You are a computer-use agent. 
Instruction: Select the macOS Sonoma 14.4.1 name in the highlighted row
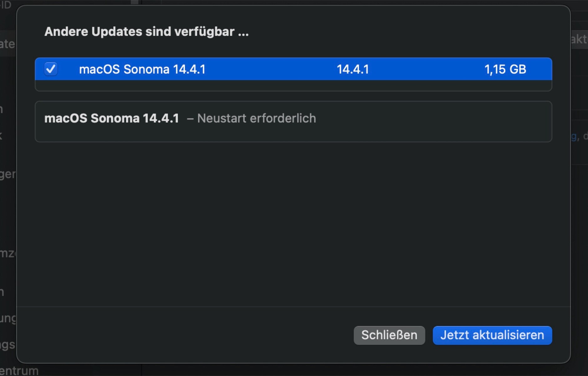[142, 69]
